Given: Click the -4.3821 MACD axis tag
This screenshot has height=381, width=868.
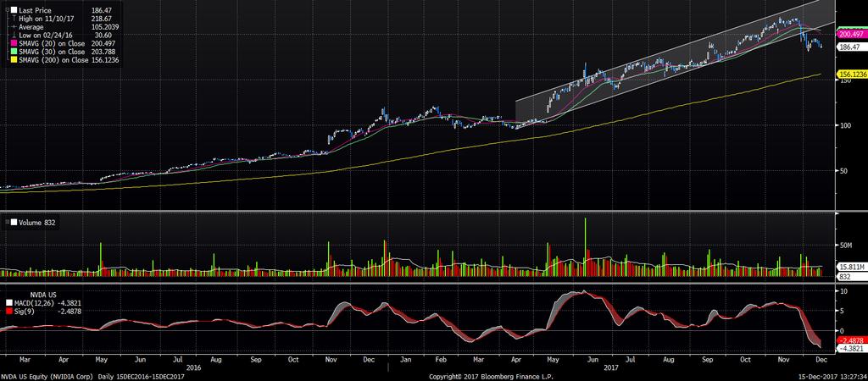Looking at the screenshot, I should point(852,350).
